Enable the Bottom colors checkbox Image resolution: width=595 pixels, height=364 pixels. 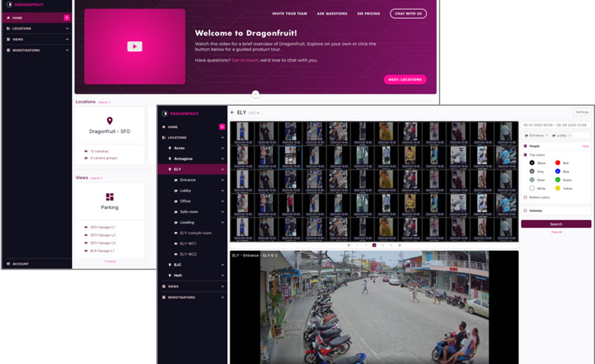(x=525, y=197)
